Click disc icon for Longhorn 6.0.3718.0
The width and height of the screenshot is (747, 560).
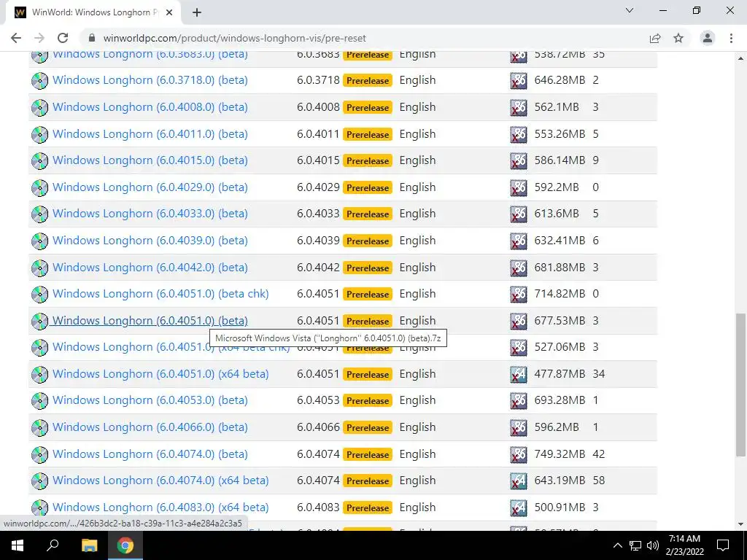point(39,80)
